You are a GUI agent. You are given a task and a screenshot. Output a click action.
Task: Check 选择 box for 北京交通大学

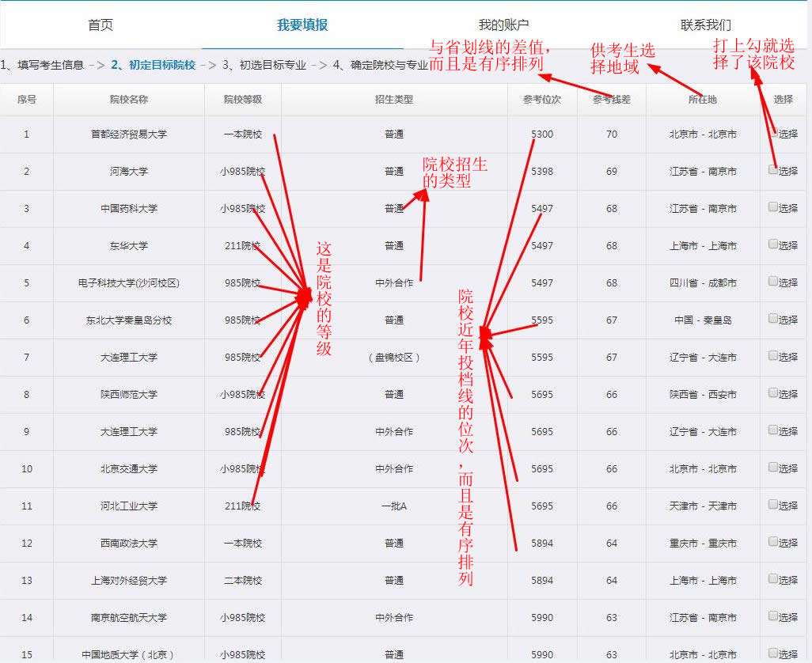click(x=773, y=468)
